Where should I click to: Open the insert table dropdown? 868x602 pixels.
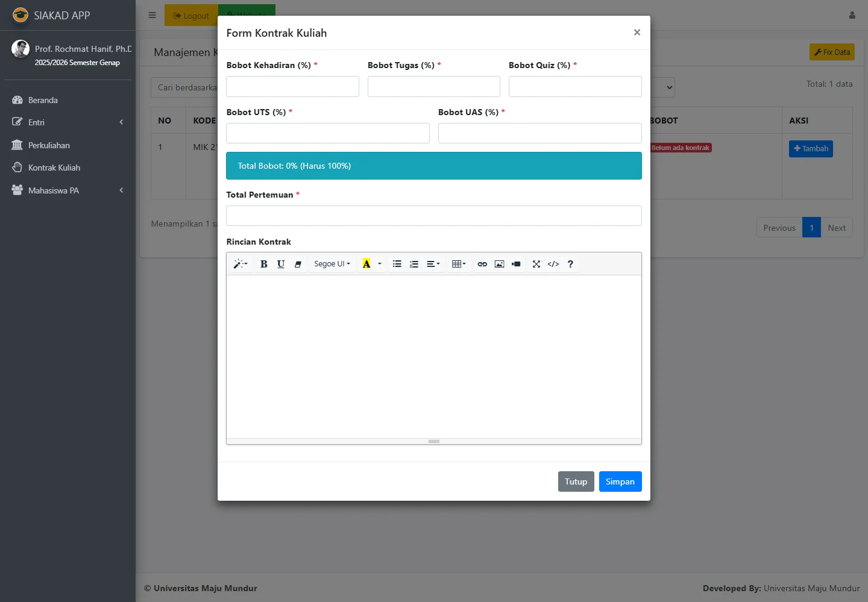tap(459, 264)
